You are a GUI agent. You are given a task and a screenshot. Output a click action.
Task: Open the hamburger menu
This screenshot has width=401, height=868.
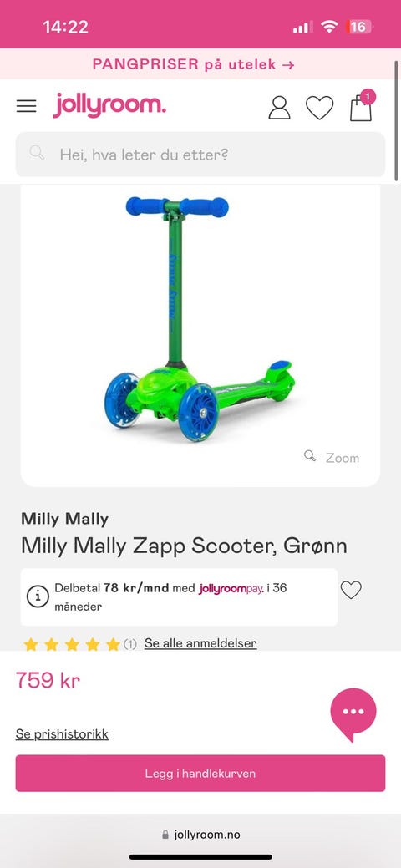(26, 106)
